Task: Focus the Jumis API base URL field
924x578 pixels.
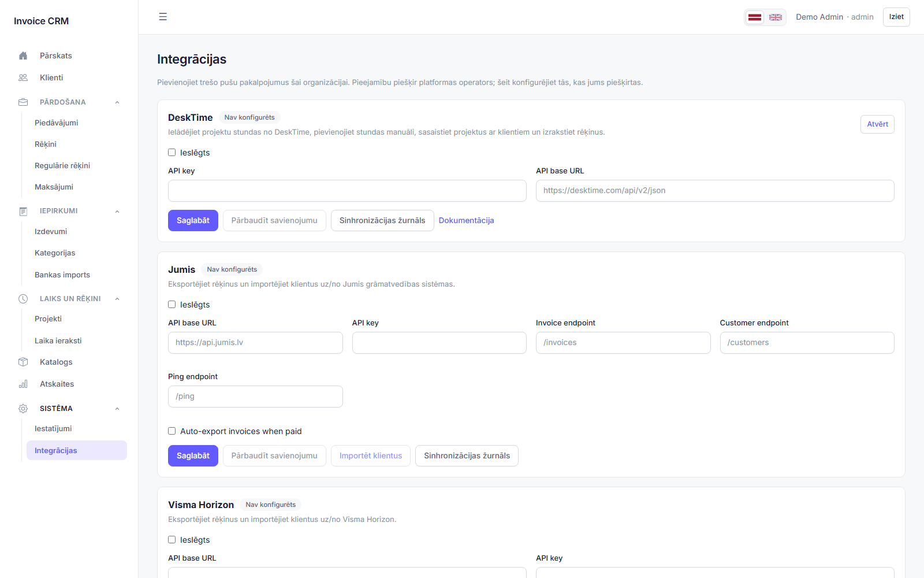Action: [255, 343]
